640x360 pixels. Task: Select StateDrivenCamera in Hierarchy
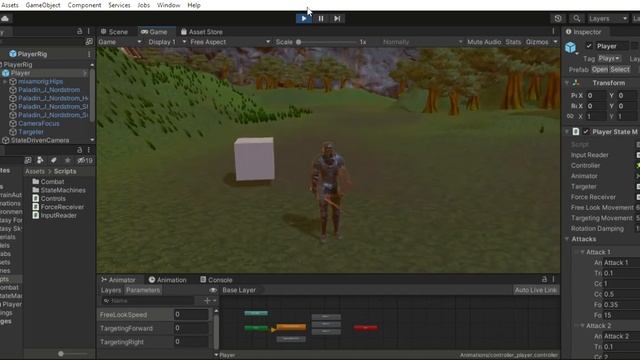pos(40,140)
